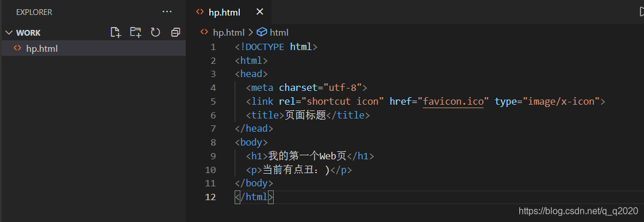Click paragraph text 当前有点丑:)
644x222 pixels.
(x=296, y=170)
